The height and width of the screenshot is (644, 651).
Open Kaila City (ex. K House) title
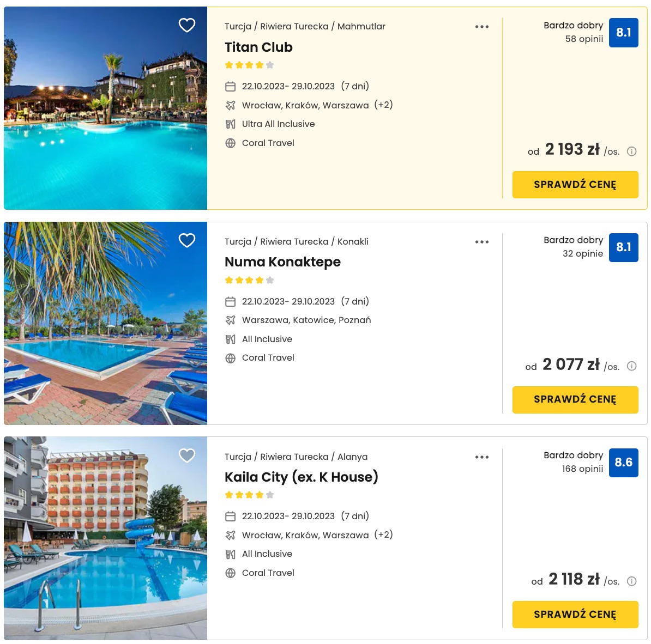pyautogui.click(x=302, y=477)
